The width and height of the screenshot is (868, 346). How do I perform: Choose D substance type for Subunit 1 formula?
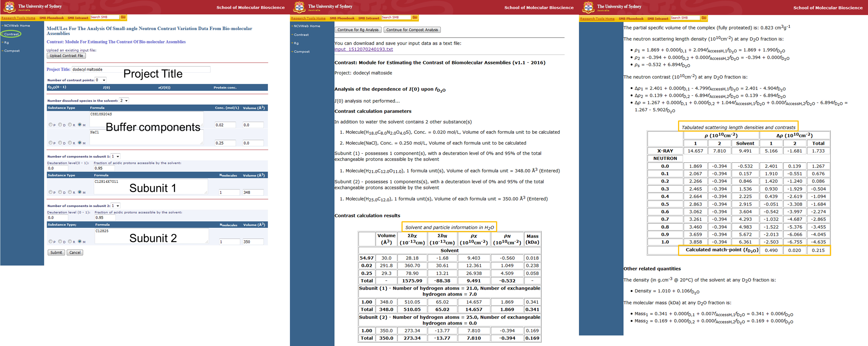click(60, 192)
